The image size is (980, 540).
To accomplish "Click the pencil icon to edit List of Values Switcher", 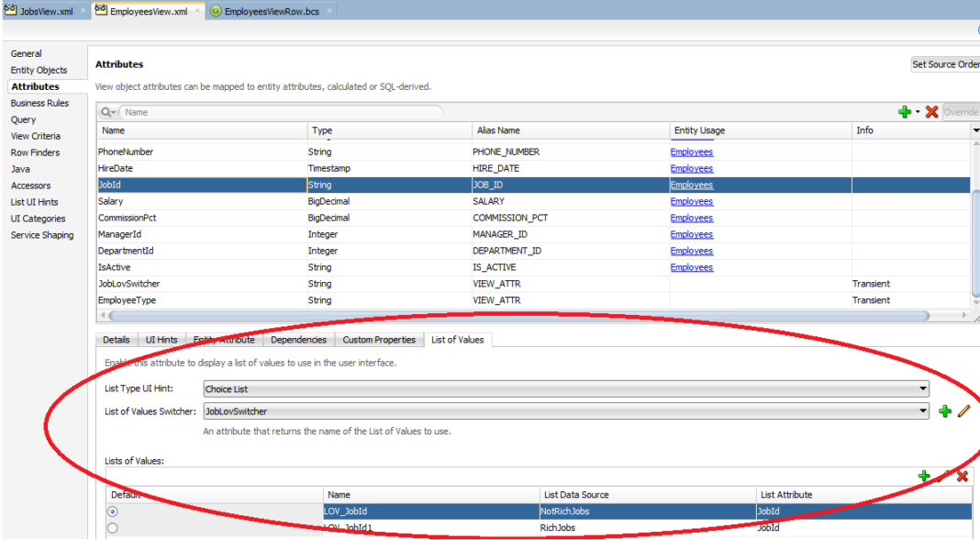I will point(963,411).
